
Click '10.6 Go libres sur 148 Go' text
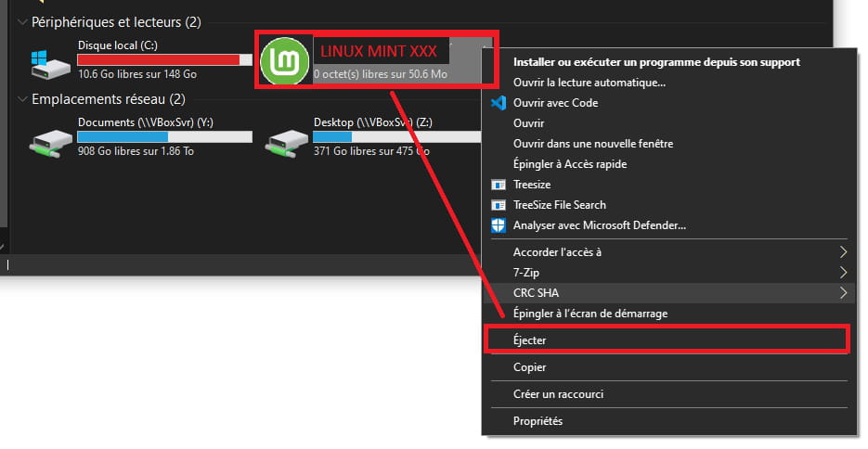(137, 74)
